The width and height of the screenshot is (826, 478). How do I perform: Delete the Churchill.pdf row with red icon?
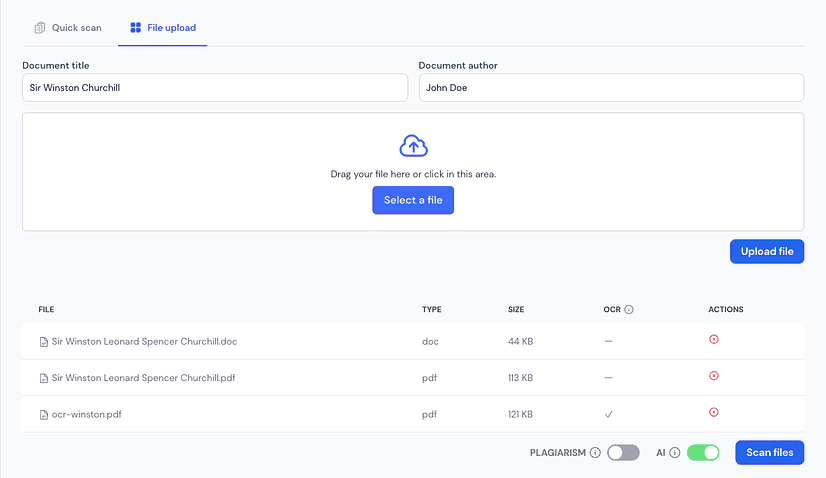pyautogui.click(x=713, y=376)
